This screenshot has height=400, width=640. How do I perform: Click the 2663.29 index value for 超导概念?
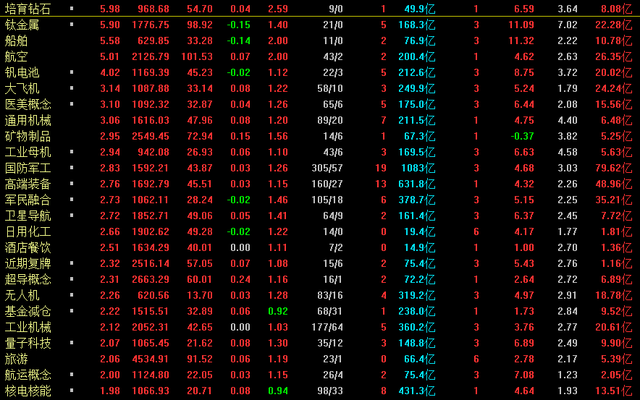click(151, 280)
